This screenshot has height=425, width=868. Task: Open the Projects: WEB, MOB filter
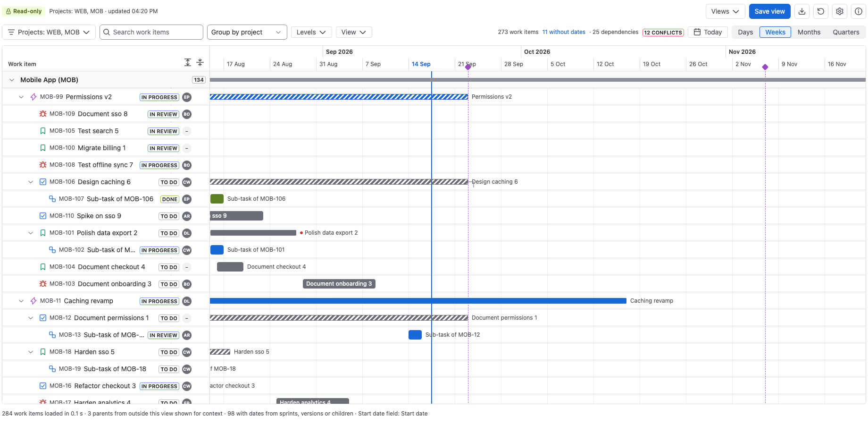pos(49,32)
